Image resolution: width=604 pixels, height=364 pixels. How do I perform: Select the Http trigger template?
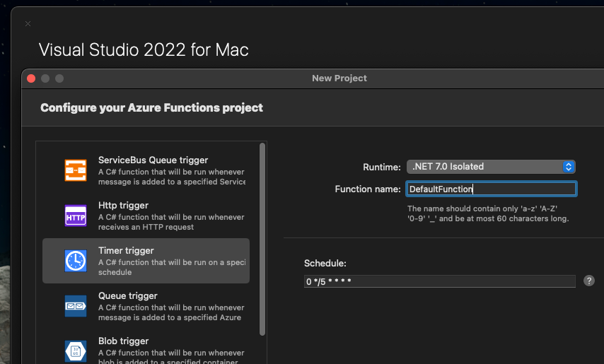tap(146, 216)
